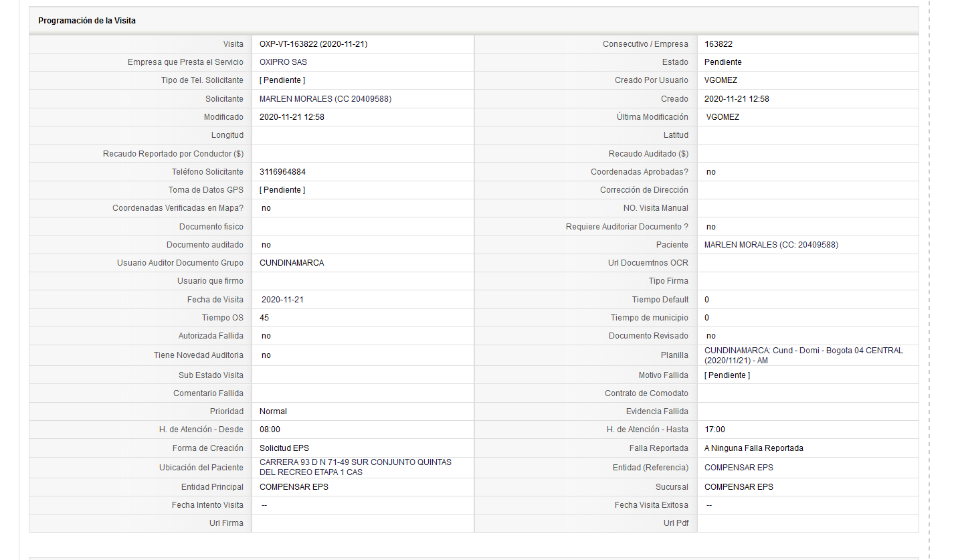Click Paciente value MARLEN MORALES (CC: 20409588)
Image resolution: width=956 pixels, height=560 pixels.
771,245
